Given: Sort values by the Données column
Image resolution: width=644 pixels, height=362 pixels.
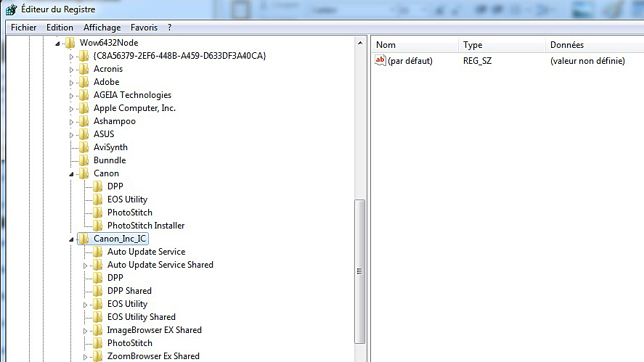Looking at the screenshot, I should [595, 45].
